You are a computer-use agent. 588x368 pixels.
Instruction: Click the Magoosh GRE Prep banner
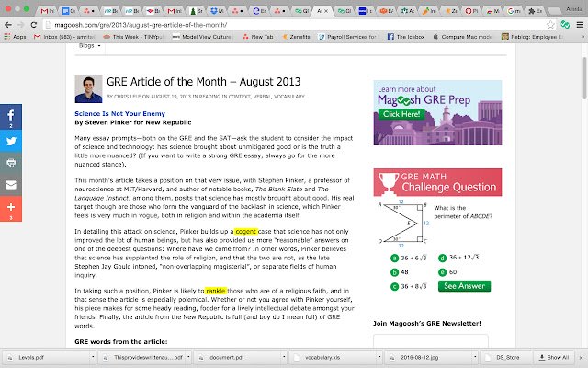437,112
